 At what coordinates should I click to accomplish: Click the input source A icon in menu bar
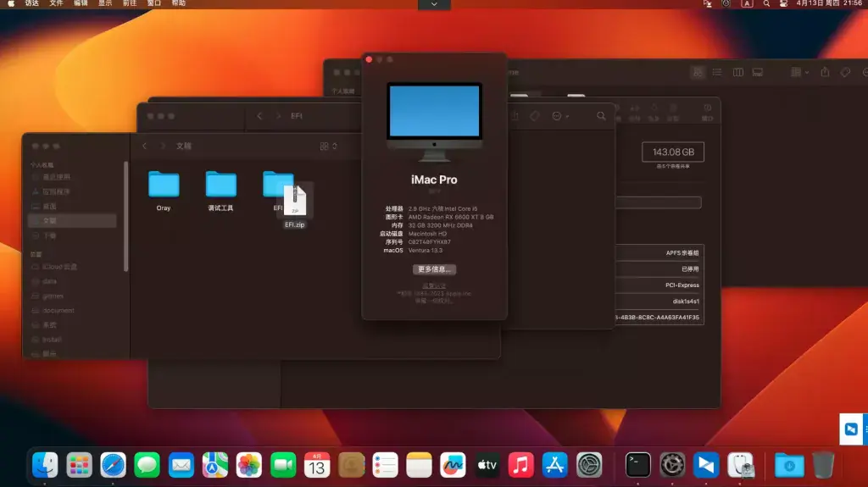(x=747, y=3)
